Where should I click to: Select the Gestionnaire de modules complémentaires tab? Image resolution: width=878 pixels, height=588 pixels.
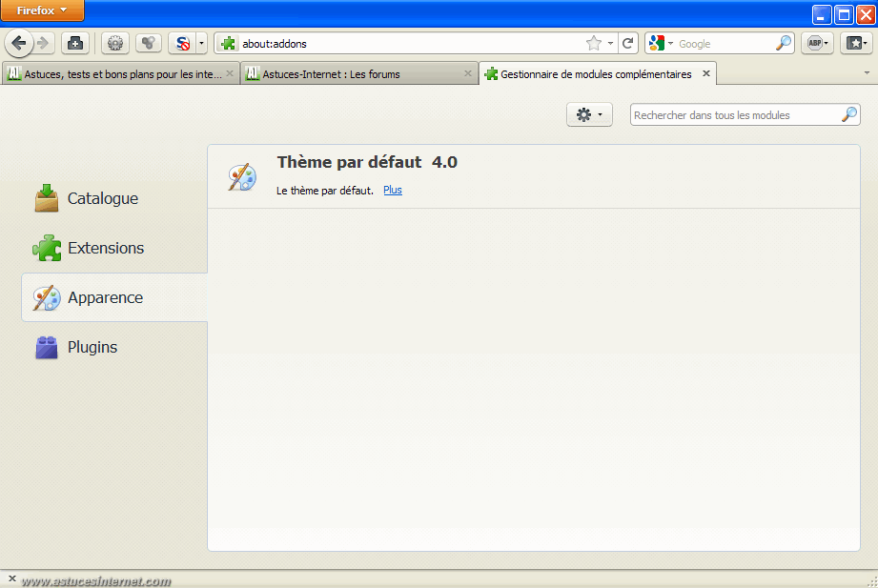click(598, 74)
